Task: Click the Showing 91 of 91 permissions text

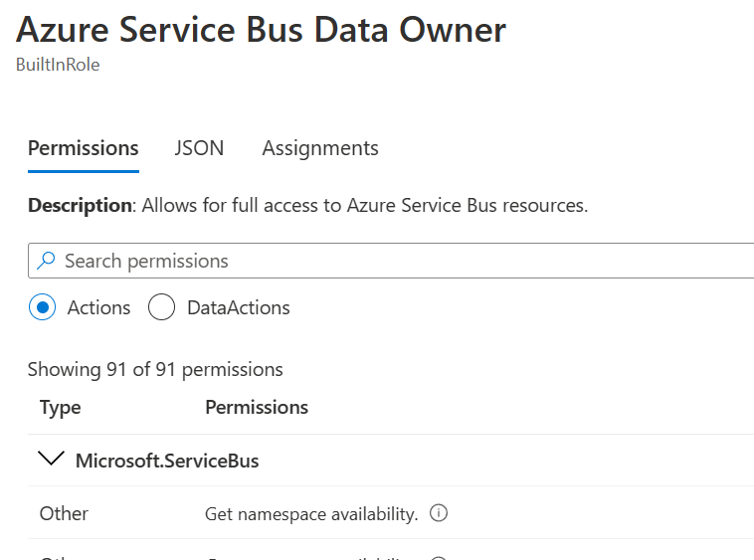Action: click(155, 369)
